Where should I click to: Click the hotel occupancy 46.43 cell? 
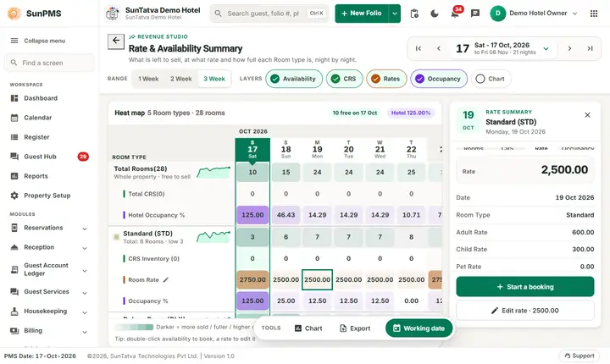pos(286,215)
